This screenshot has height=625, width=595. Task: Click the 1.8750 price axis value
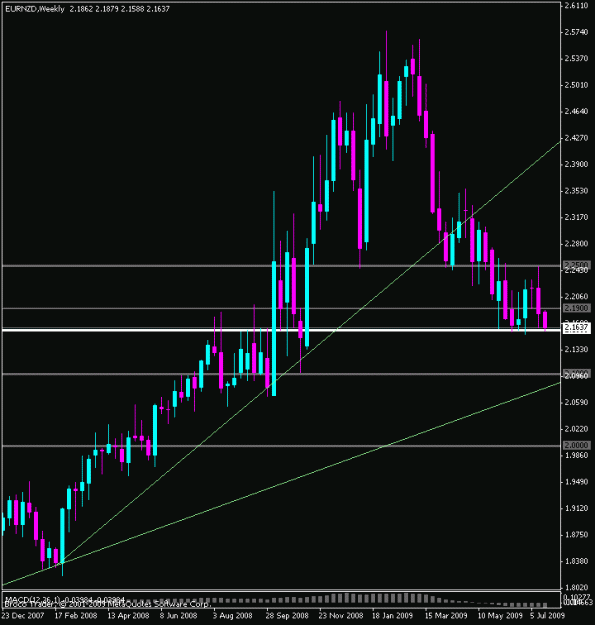pyautogui.click(x=576, y=535)
